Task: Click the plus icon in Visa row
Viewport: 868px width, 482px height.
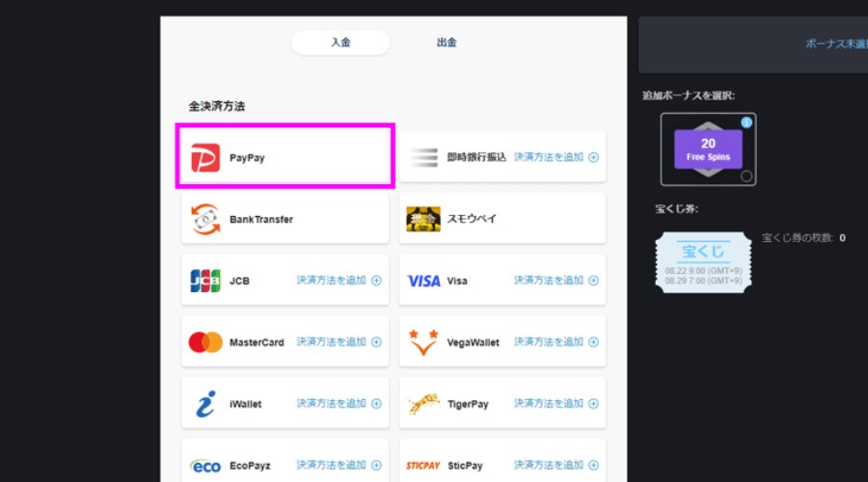Action: (593, 281)
